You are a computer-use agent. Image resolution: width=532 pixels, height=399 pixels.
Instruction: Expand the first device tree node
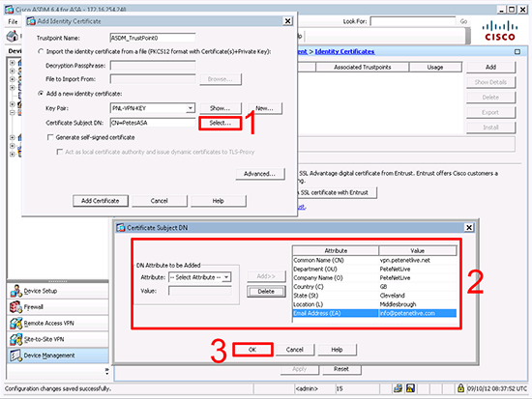click(13, 63)
